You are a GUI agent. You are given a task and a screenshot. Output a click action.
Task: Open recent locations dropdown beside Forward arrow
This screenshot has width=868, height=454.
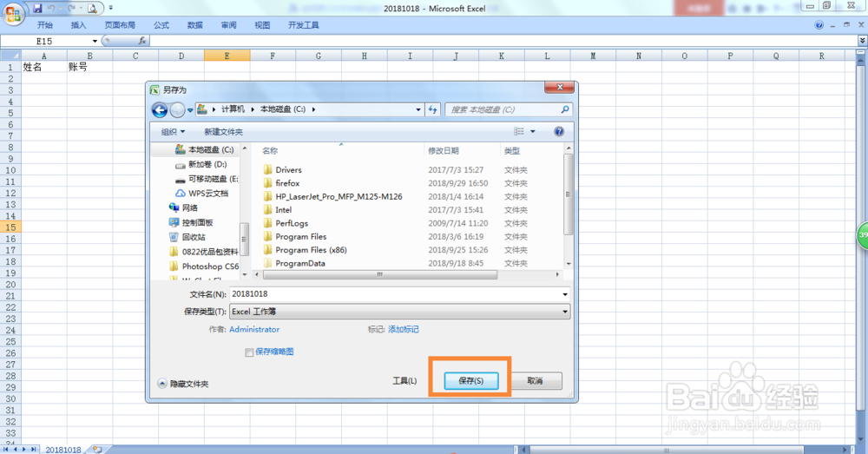[190, 110]
